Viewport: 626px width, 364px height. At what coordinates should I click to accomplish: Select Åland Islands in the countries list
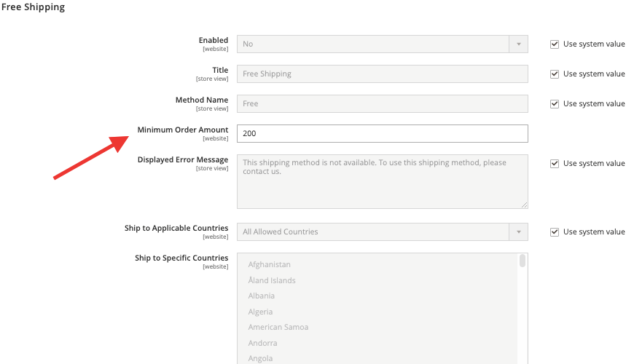click(x=272, y=280)
